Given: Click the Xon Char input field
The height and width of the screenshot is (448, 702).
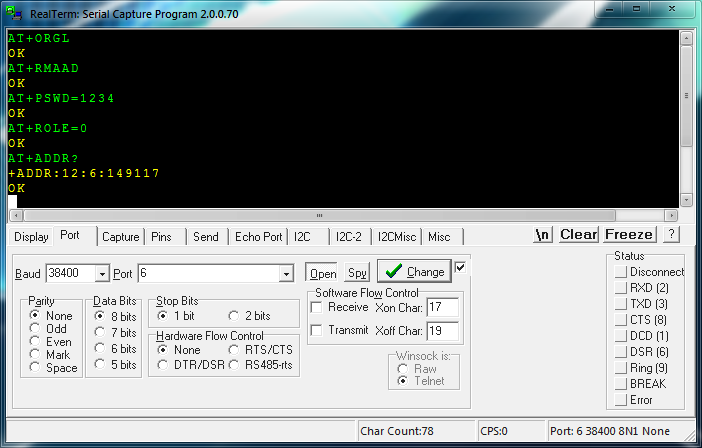Looking at the screenshot, I should point(442,307).
